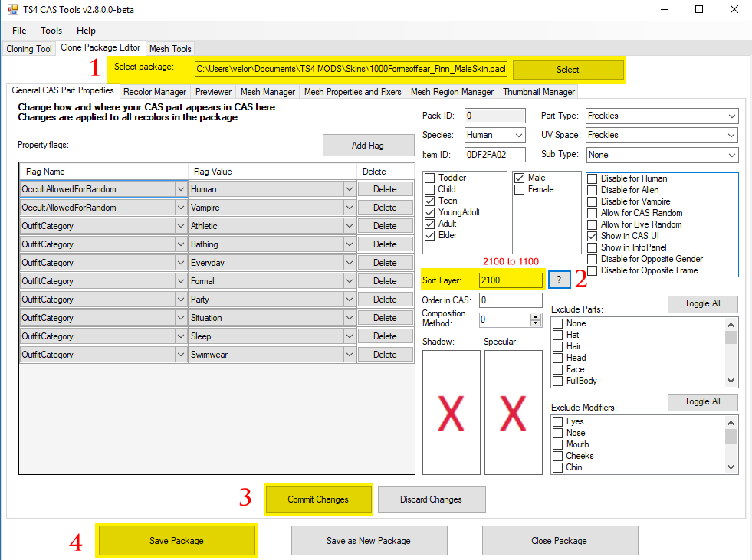Check the Hat exclude part checkbox
Viewport: 752px width, 560px height.
558,335
